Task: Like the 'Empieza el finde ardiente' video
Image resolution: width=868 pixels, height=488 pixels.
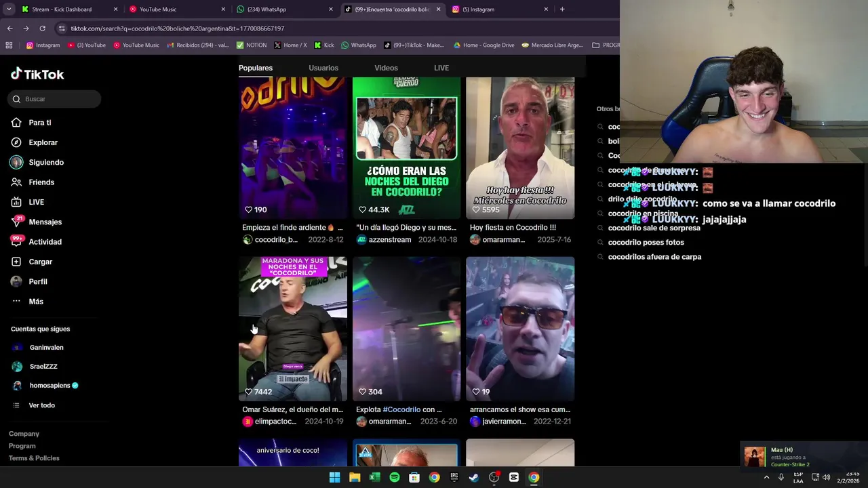Action: pyautogui.click(x=249, y=210)
